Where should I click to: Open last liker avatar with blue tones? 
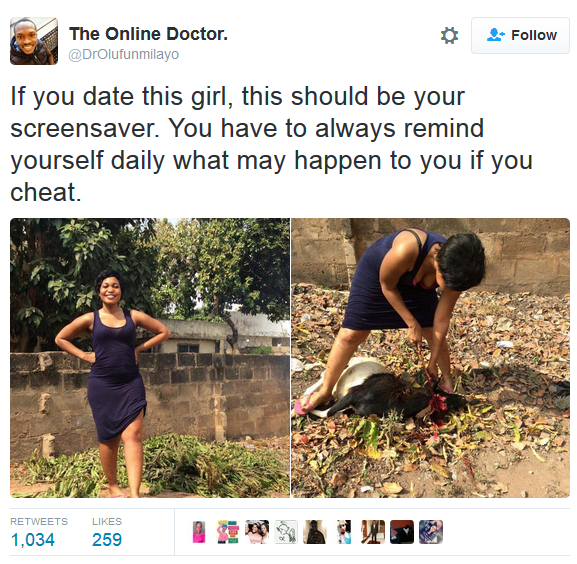[x=431, y=532]
